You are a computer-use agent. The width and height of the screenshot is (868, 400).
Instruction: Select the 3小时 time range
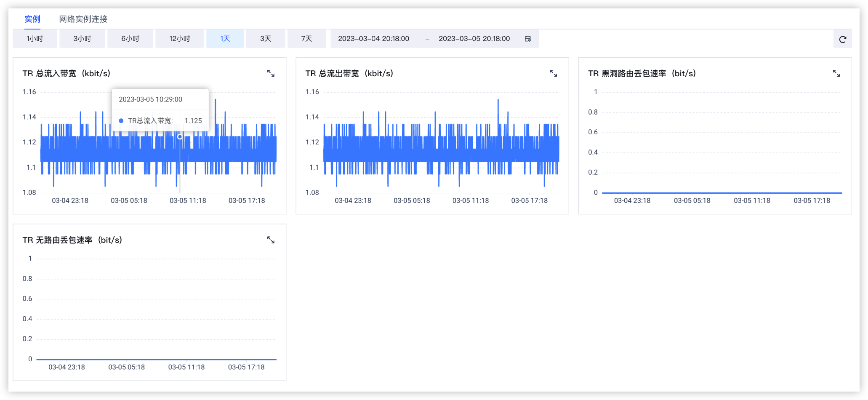(82, 39)
